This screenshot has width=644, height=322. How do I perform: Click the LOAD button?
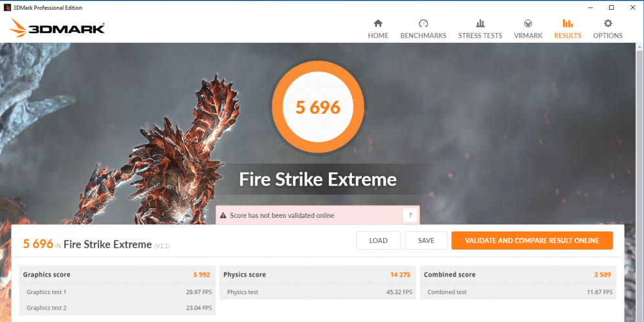point(378,241)
